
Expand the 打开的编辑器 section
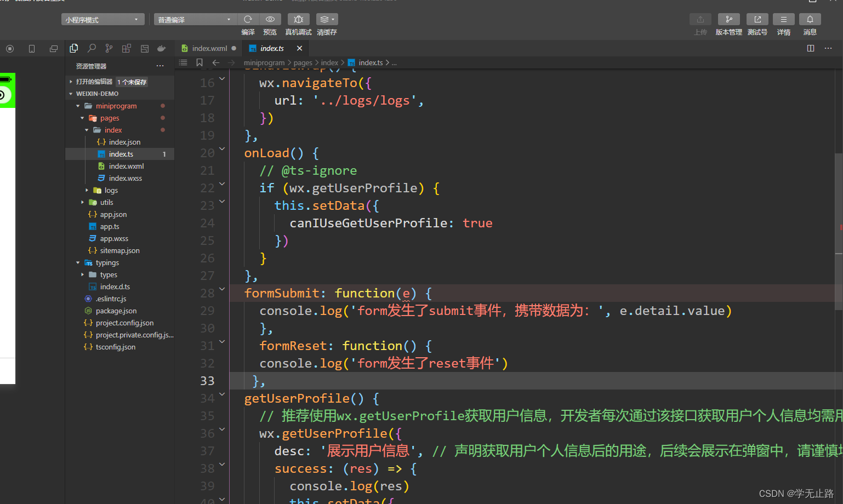71,82
